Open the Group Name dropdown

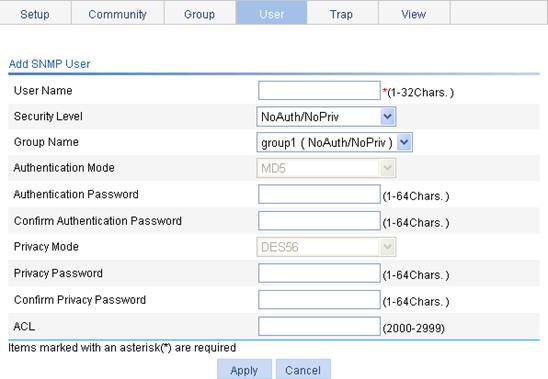(334, 142)
